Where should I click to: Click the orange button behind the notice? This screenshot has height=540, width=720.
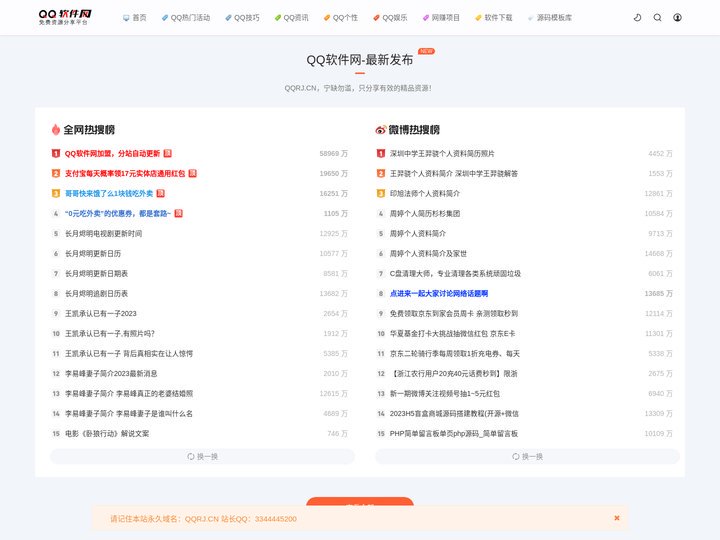click(360, 501)
